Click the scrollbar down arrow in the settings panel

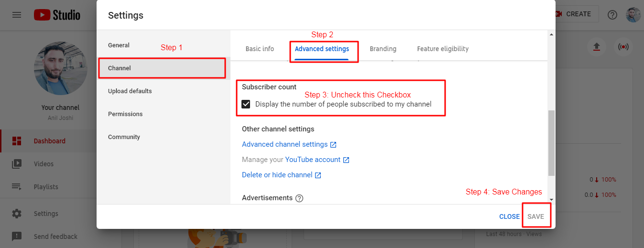[551, 200]
